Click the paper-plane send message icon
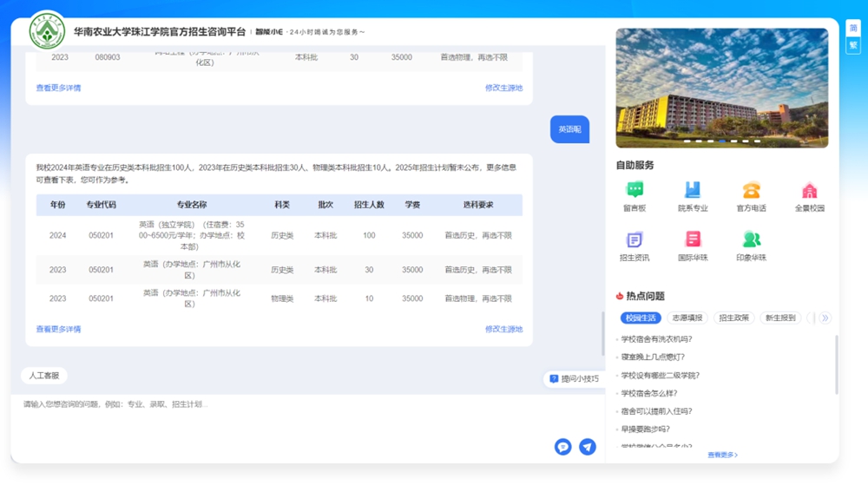Image resolution: width=868 pixels, height=485 pixels. coord(588,447)
